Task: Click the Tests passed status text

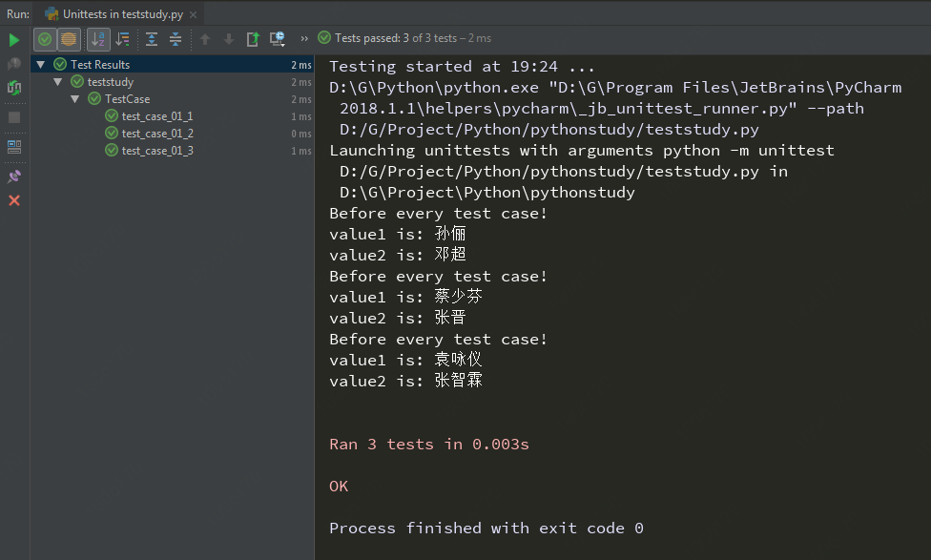Action: click(x=413, y=38)
